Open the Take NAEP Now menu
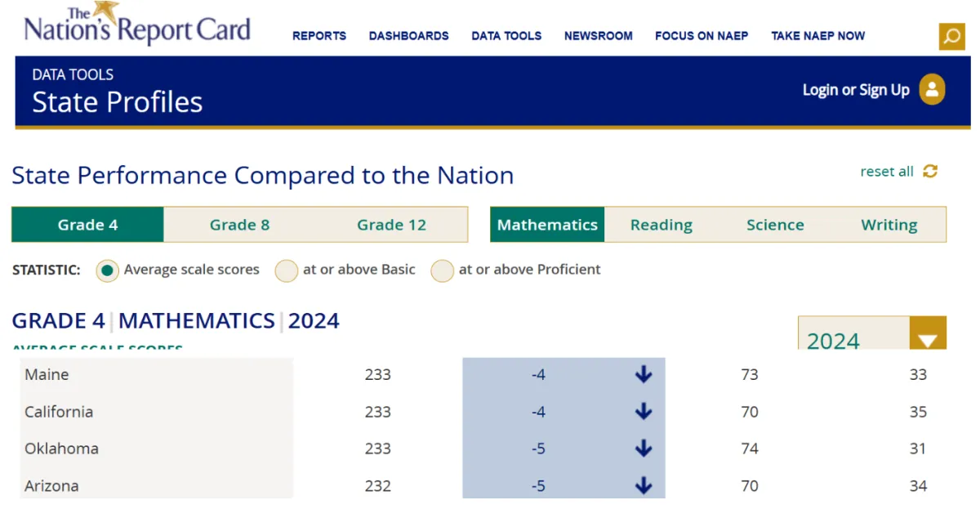 point(818,36)
